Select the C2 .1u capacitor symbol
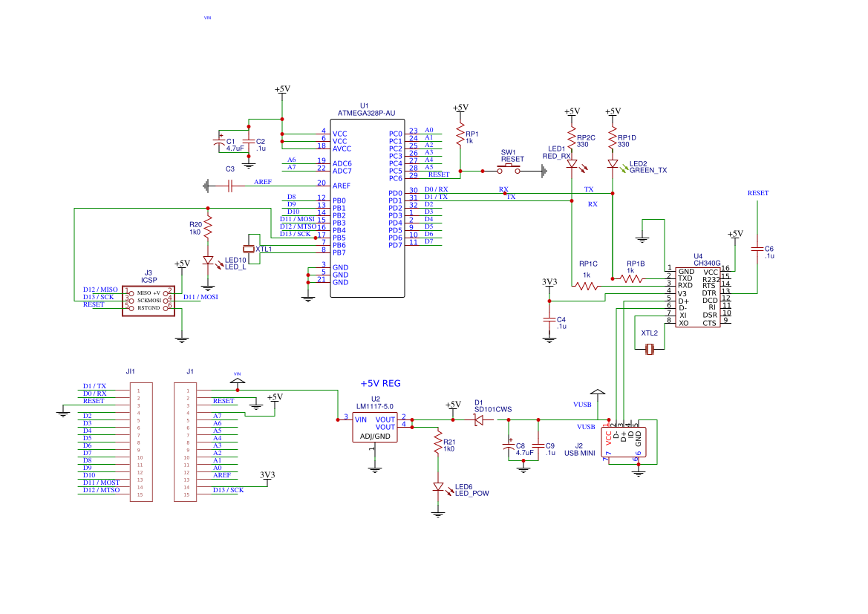Screen dimensions: 868x614 coord(249,142)
